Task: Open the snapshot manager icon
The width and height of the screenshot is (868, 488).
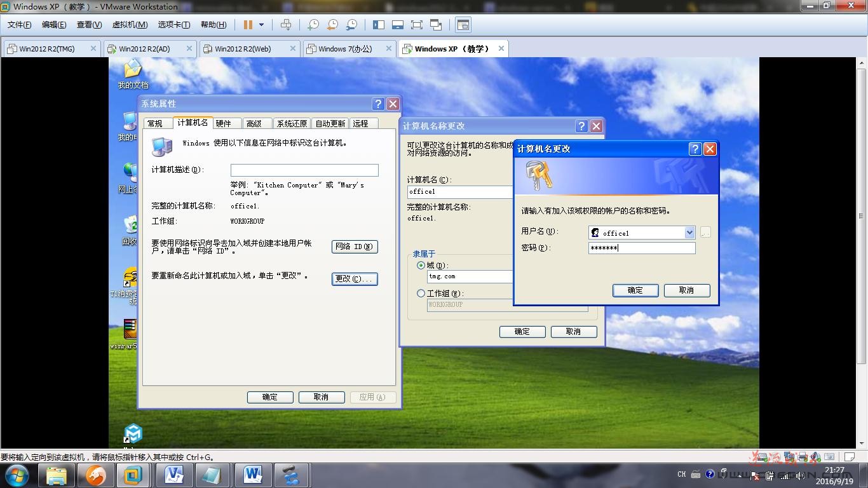Action: click(351, 25)
